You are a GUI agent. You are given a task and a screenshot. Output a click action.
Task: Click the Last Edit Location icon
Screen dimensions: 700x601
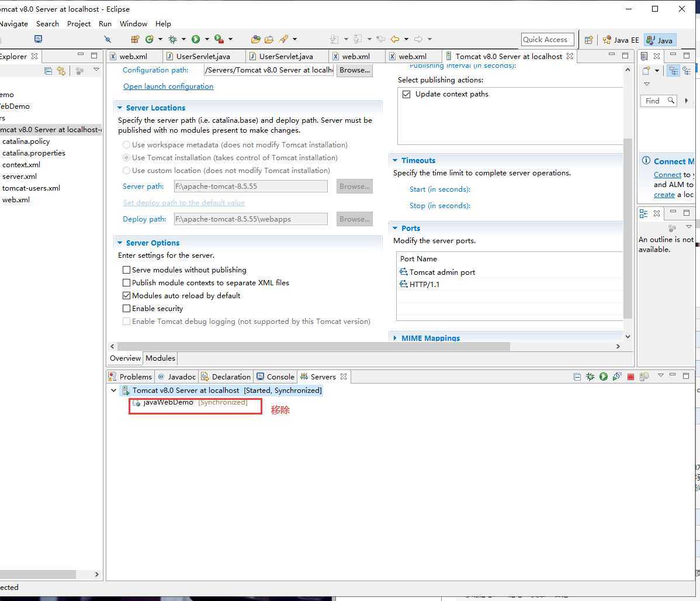(x=381, y=39)
